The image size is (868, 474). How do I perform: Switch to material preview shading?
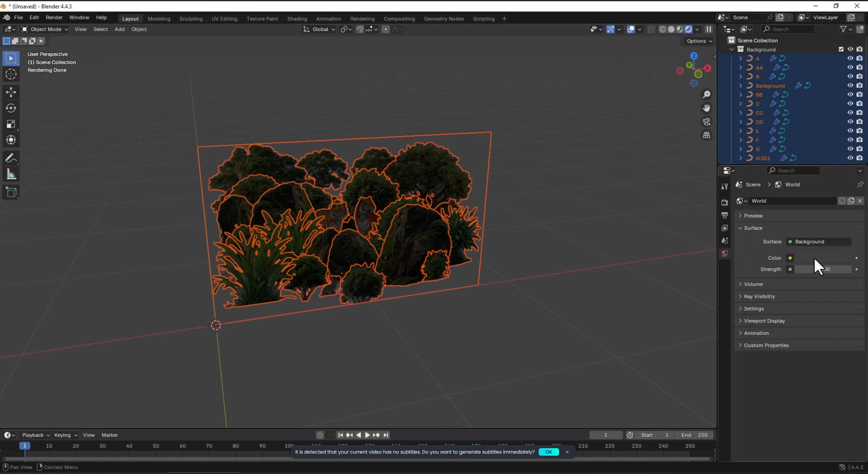tap(680, 29)
